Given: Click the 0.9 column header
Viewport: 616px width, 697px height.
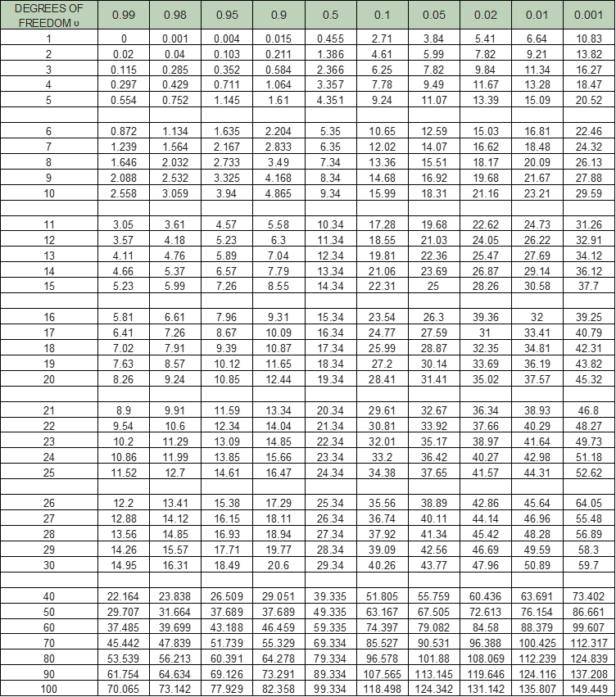Looking at the screenshot, I should (x=279, y=15).
